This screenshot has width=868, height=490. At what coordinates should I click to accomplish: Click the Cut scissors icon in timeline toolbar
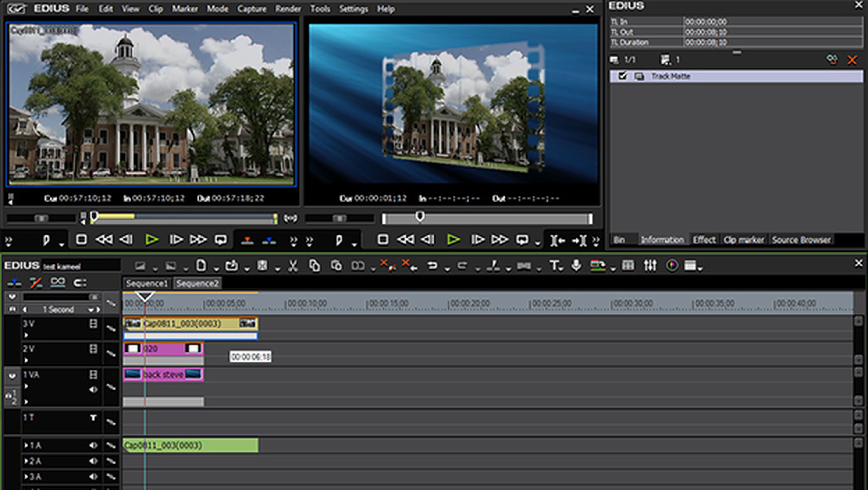coord(293,266)
